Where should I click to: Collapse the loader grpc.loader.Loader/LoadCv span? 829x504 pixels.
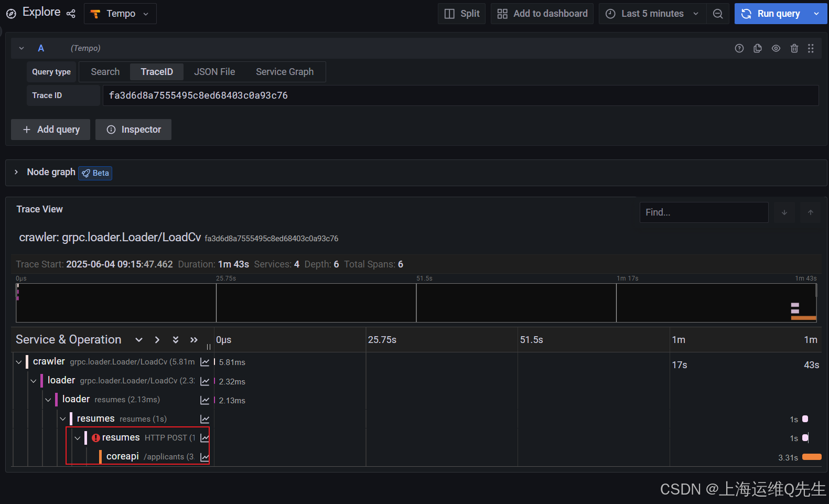34,381
